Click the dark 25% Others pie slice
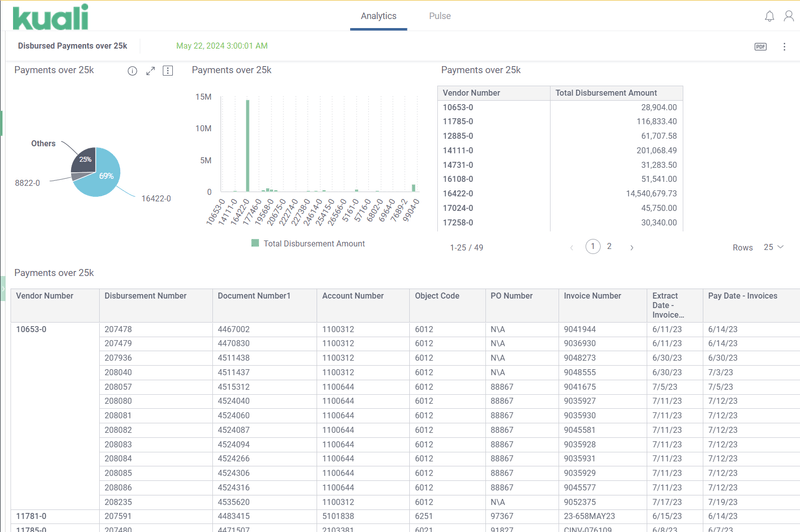The height and width of the screenshot is (532, 800). 83,159
